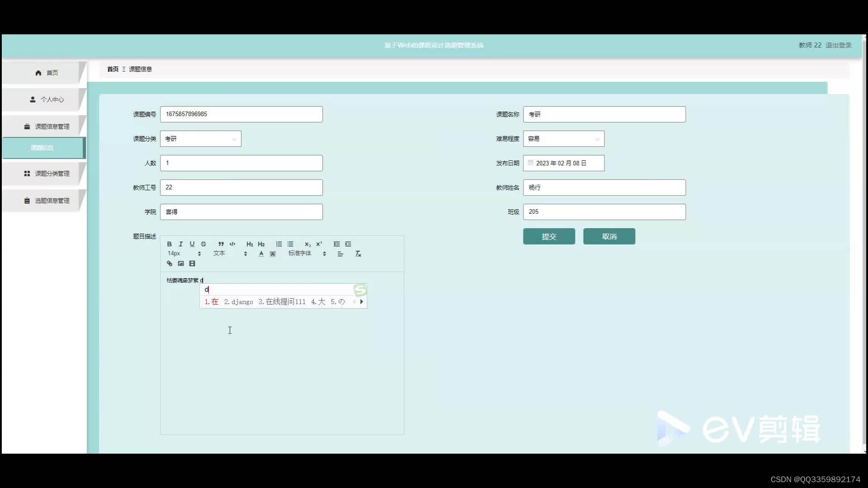The image size is (868, 488).
Task: Open the text color picker
Action: point(261,254)
